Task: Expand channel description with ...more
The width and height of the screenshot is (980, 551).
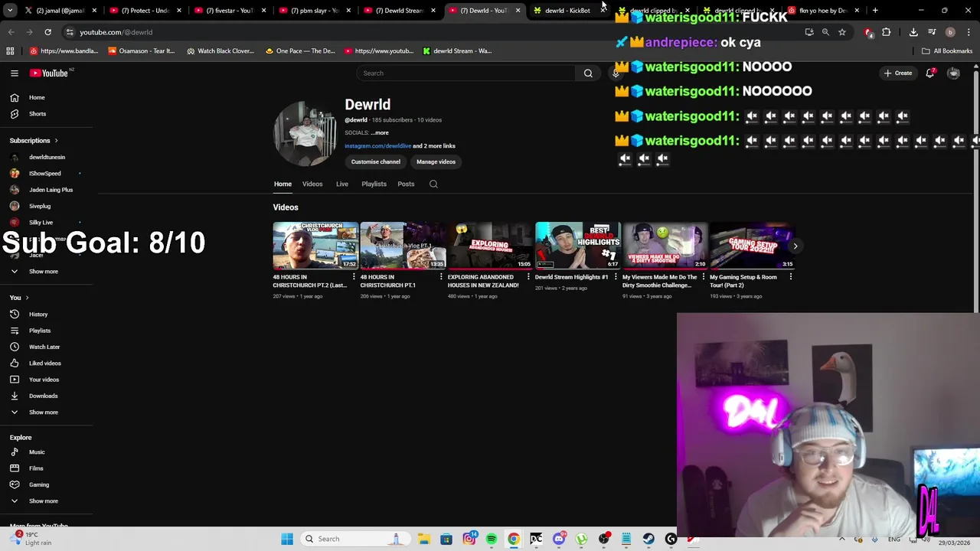Action: (x=381, y=132)
